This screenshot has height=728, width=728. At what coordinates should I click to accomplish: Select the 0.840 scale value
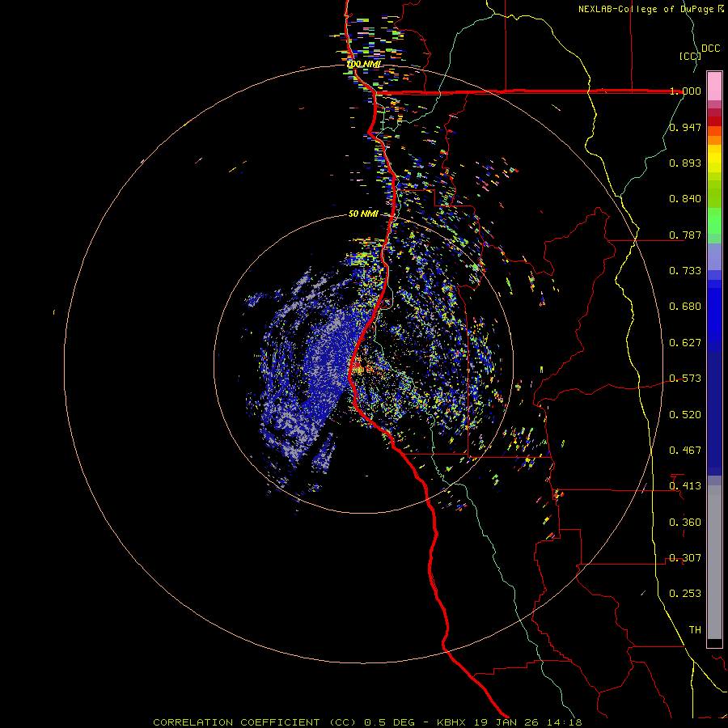click(x=685, y=199)
